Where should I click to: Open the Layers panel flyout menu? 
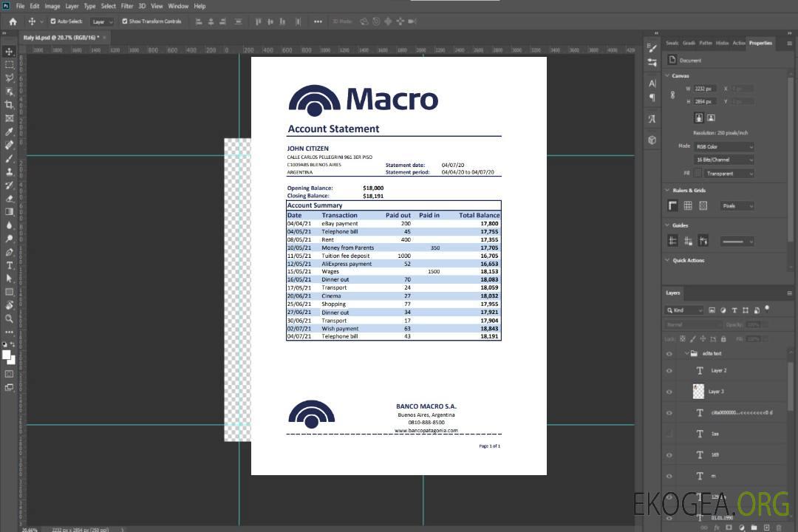(x=789, y=293)
